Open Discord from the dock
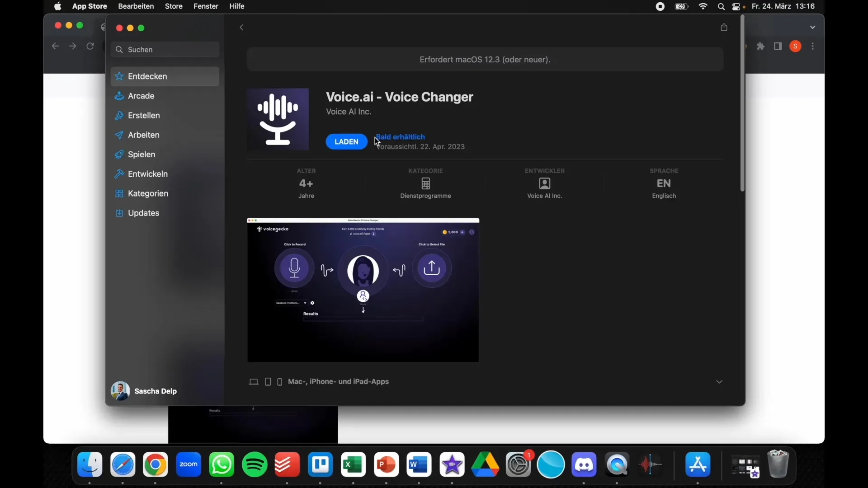This screenshot has height=488, width=868. pyautogui.click(x=585, y=465)
